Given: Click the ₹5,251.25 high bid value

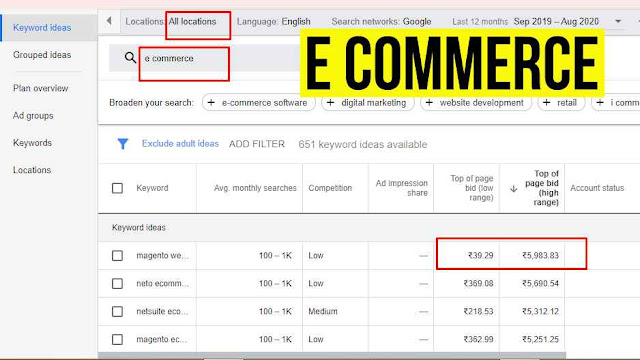Looking at the screenshot, I should 540,339.
